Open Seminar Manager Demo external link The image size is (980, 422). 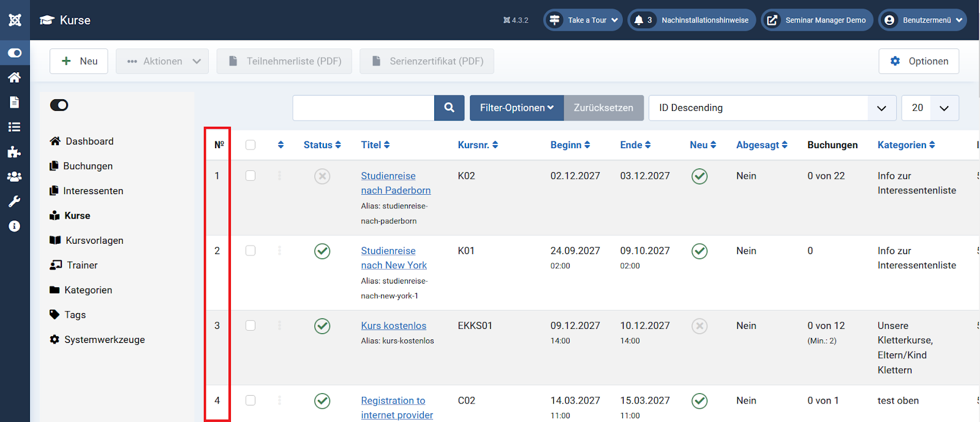click(817, 20)
